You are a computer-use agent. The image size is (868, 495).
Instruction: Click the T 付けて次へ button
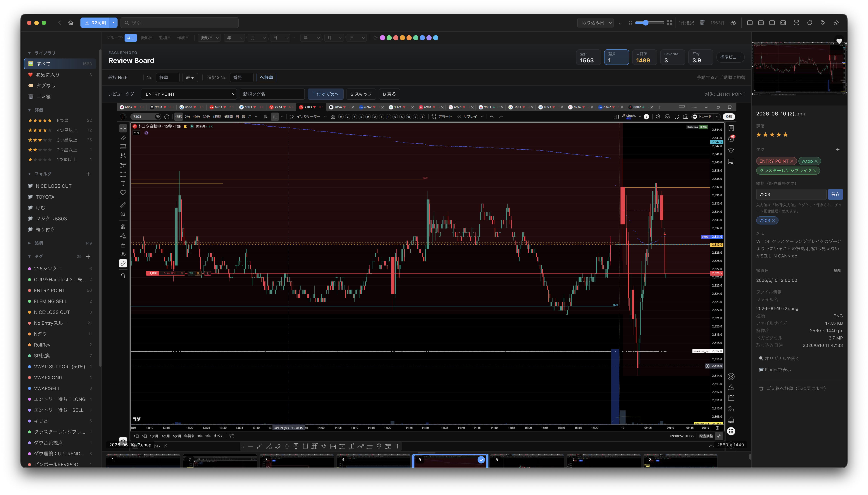tap(325, 94)
